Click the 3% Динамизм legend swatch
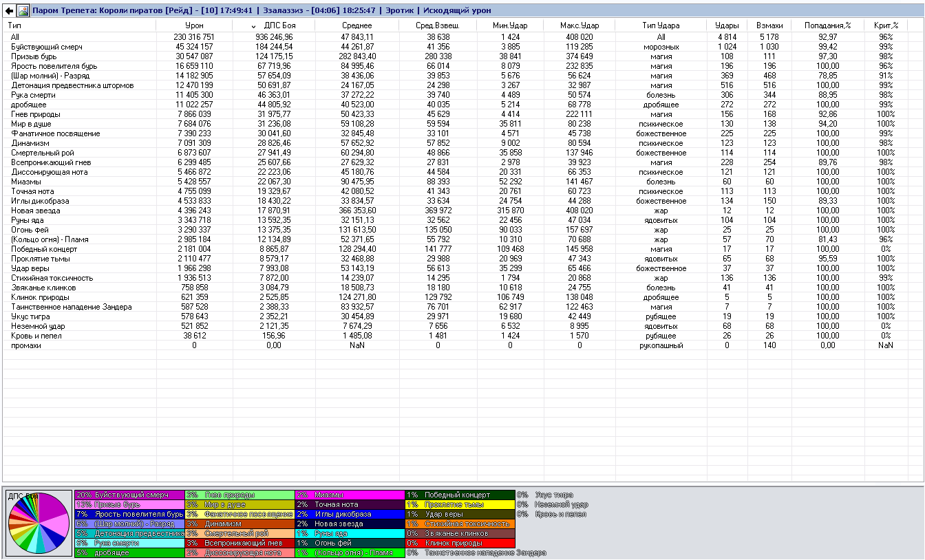 pyautogui.click(x=240, y=524)
